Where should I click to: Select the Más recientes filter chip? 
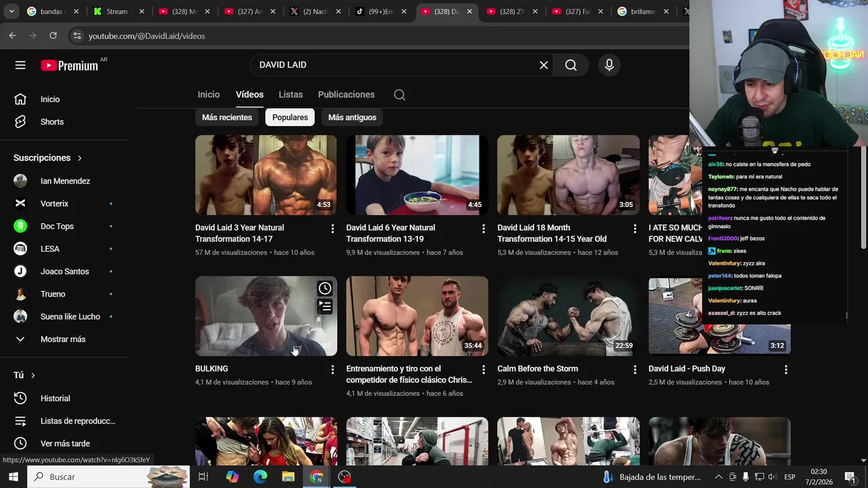(226, 117)
